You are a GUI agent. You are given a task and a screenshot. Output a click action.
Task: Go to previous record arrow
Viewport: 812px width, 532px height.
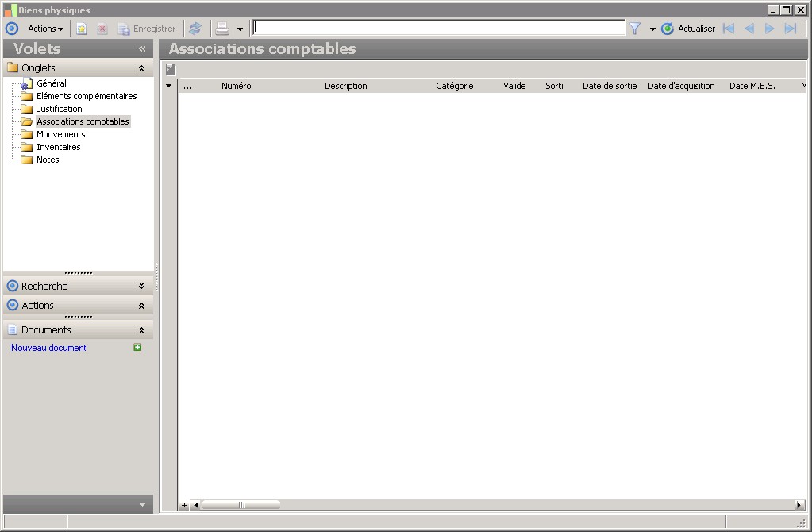point(749,29)
